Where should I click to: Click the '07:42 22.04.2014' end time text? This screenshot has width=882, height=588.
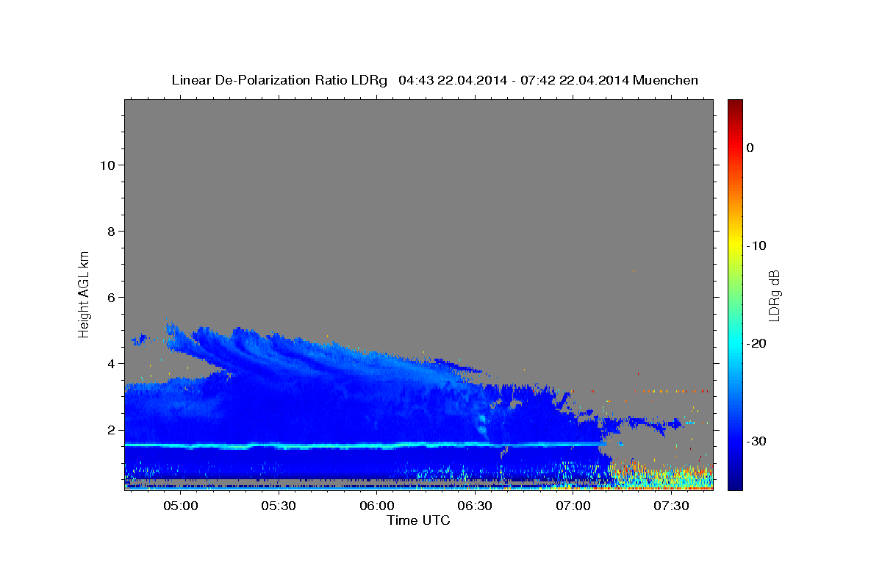[x=574, y=80]
